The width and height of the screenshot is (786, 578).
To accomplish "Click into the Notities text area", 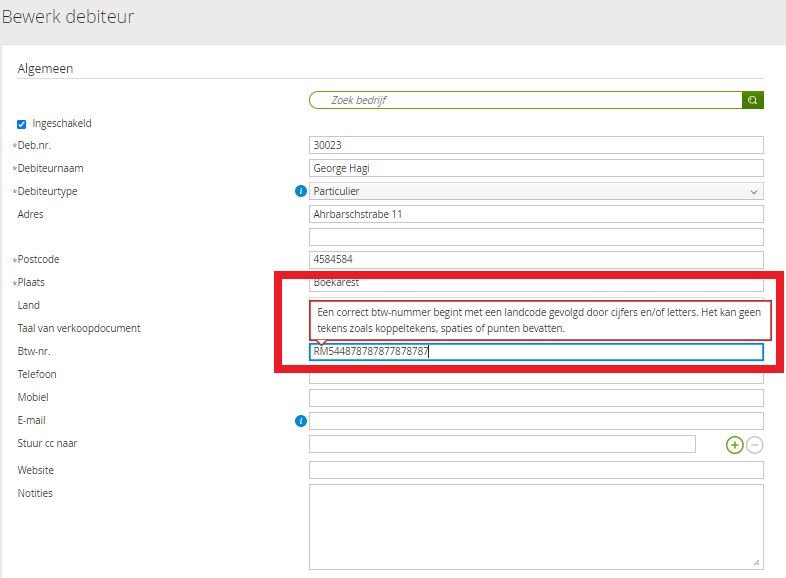I will (x=536, y=526).
